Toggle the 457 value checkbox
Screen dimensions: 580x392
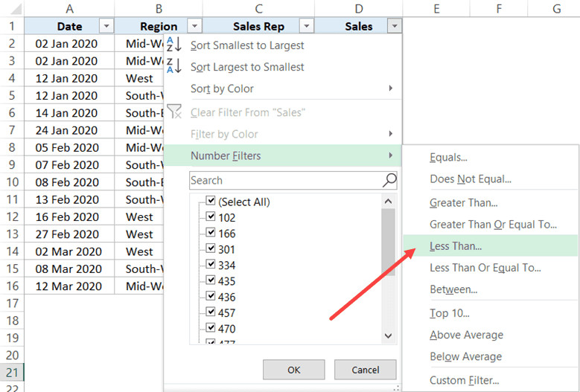pyautogui.click(x=211, y=313)
